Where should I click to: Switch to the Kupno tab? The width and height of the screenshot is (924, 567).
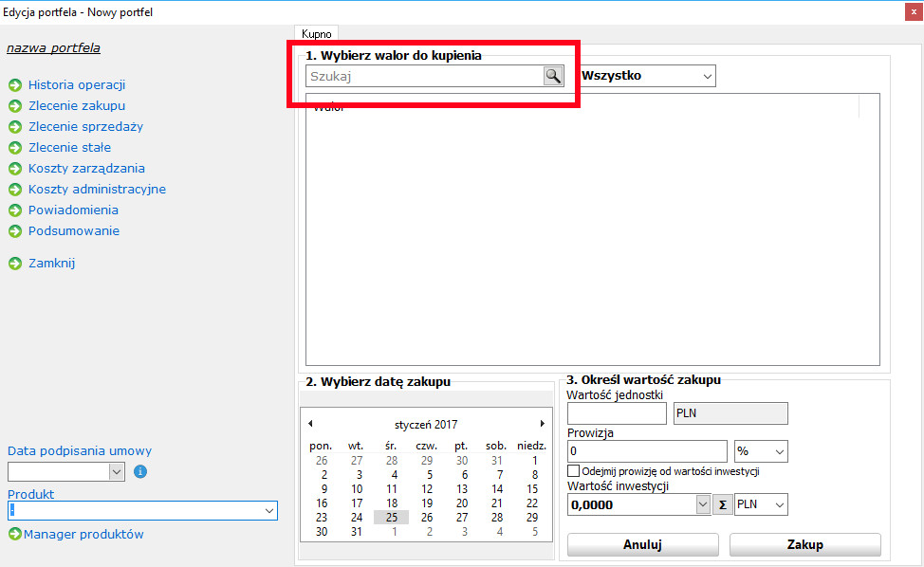[316, 33]
